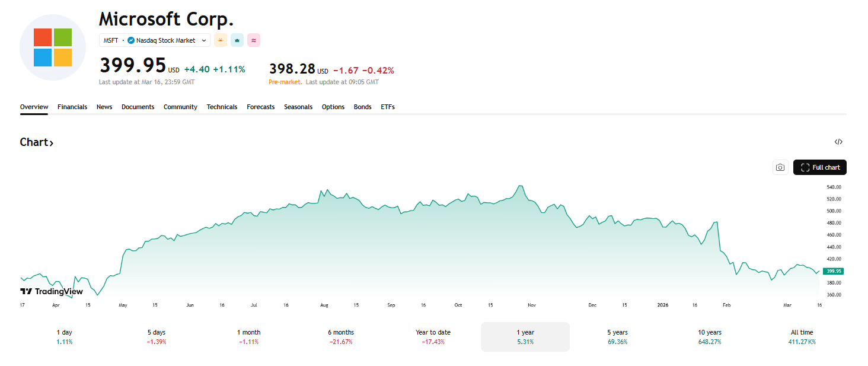Click the May label on the time axis

tap(123, 305)
